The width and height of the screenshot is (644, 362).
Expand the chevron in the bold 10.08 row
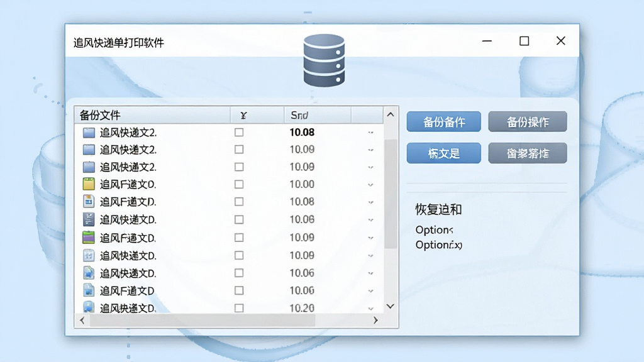[x=370, y=133]
